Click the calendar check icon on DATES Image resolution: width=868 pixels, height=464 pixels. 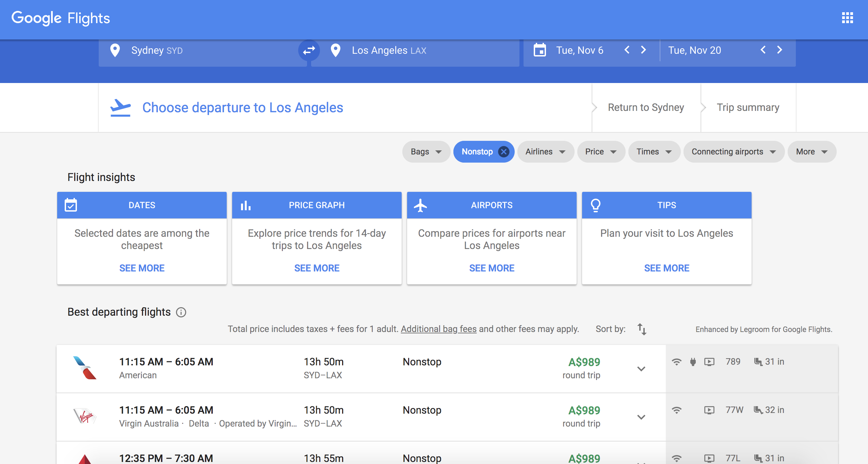(71, 205)
